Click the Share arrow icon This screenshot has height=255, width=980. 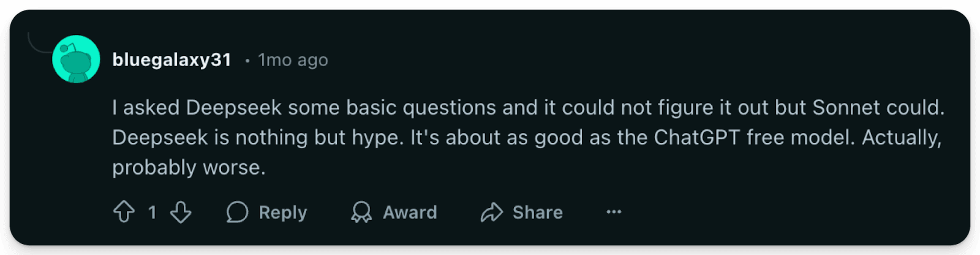pyautogui.click(x=491, y=212)
